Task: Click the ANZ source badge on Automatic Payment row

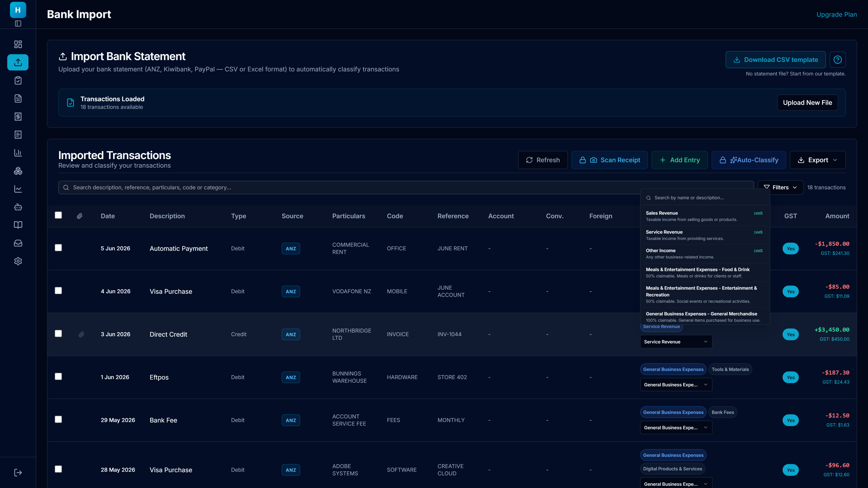Action: [291, 249]
